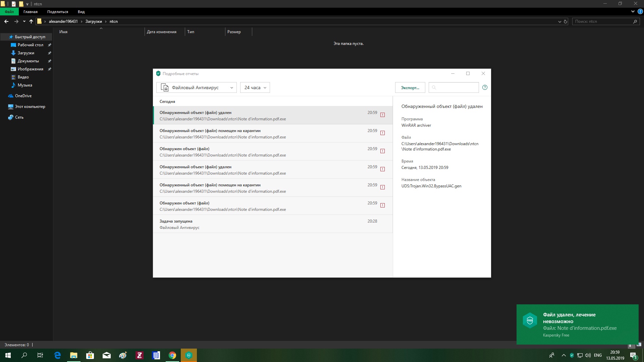Open the 24 часа period dropdown

pos(255,87)
